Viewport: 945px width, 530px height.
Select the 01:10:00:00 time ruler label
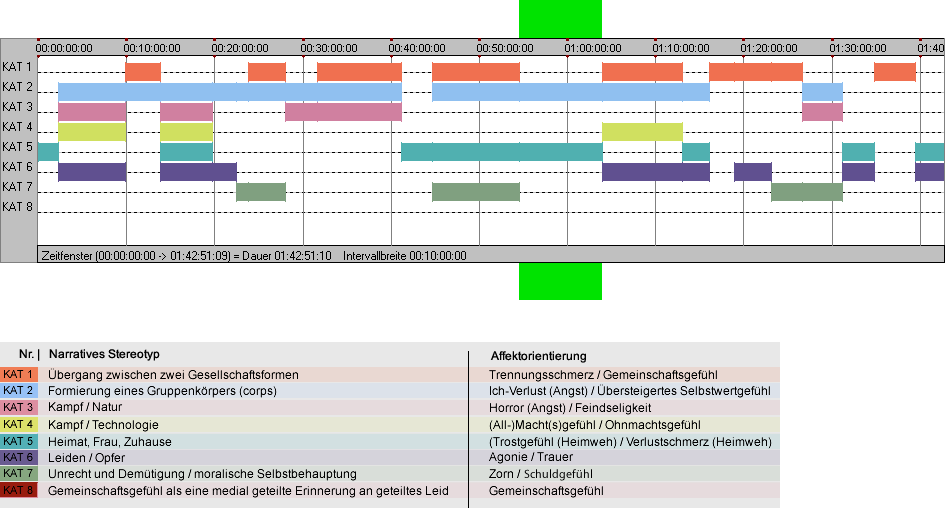681,48
